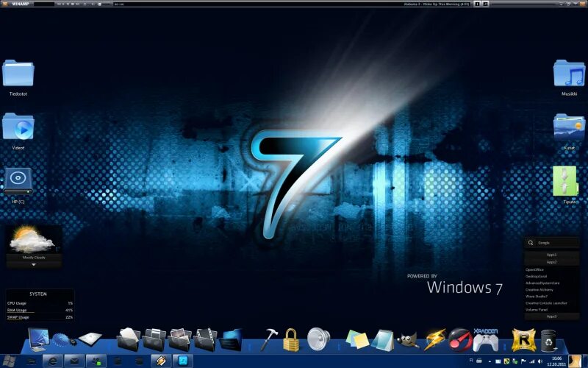Launch Creative Console Launcher entry
Image resolution: width=588 pixels, height=368 pixels.
(x=546, y=303)
